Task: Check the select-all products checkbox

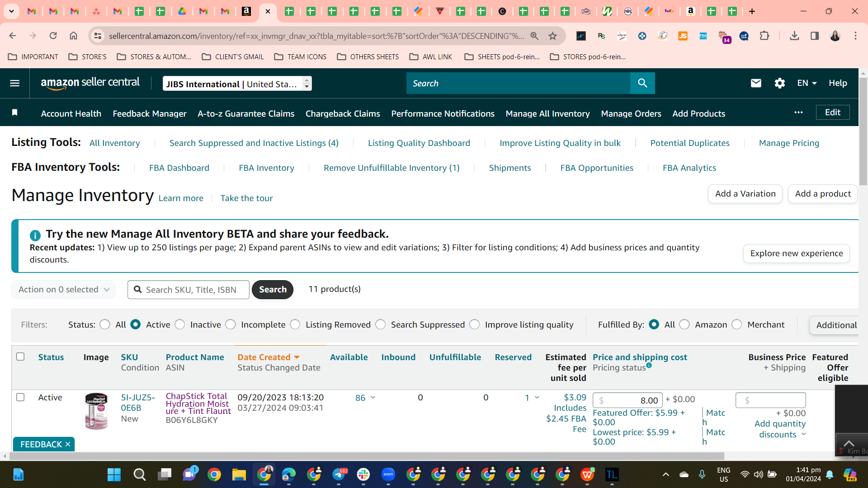Action: [x=20, y=357]
